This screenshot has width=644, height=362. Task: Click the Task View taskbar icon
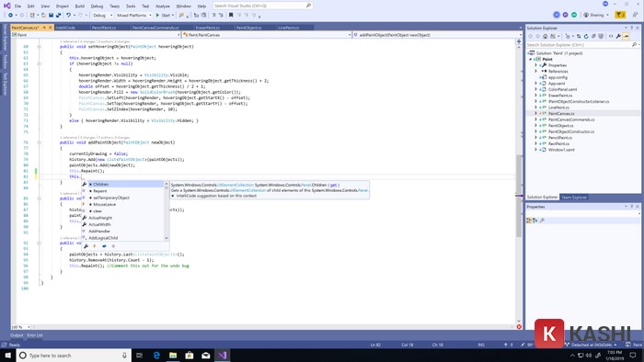click(x=139, y=355)
